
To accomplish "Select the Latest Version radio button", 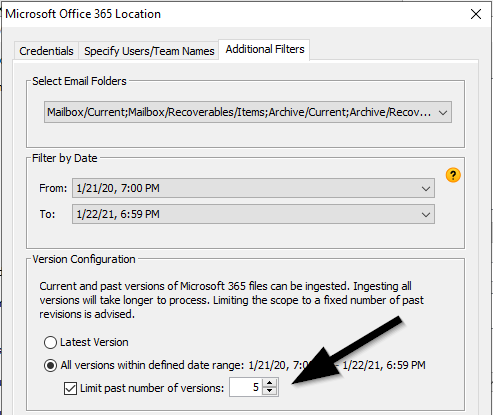I will point(50,342).
